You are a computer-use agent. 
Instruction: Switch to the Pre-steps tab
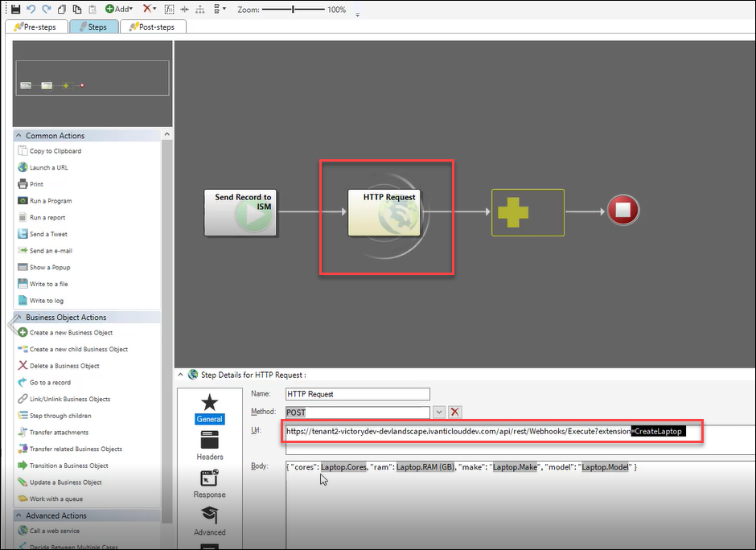tap(37, 27)
